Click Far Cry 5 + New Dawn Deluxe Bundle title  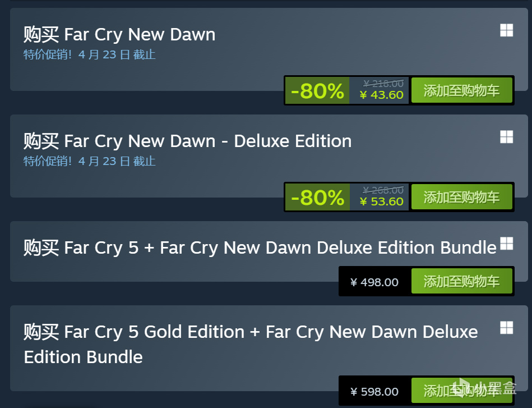260,247
